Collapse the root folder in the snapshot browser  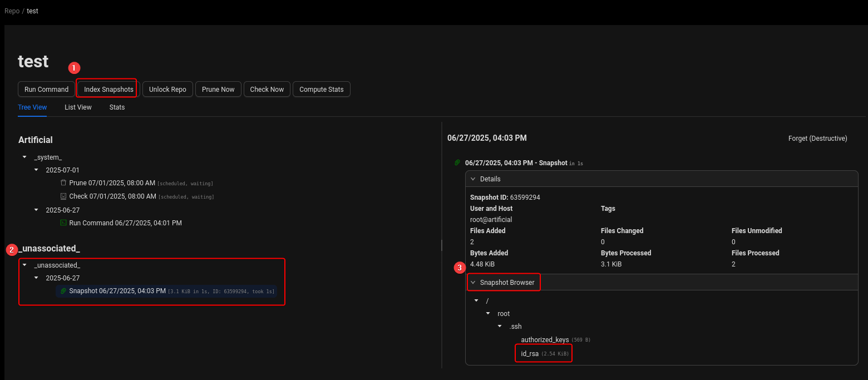(x=488, y=314)
